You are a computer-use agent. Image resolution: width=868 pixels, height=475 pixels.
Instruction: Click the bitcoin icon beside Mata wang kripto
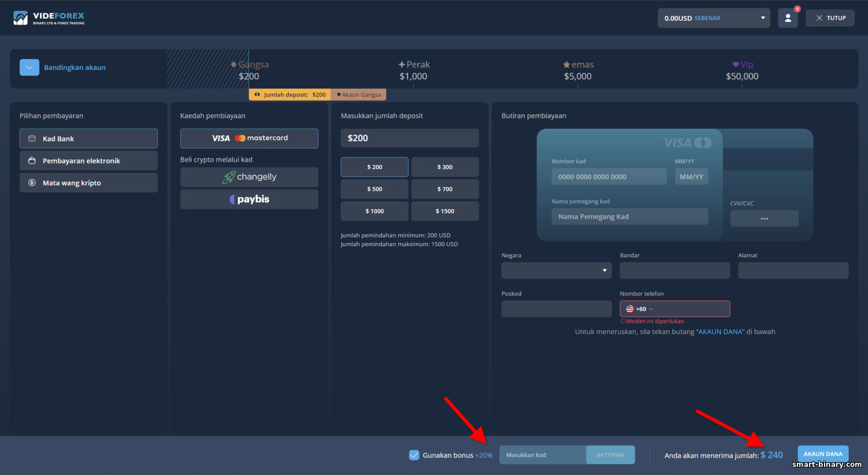point(32,182)
